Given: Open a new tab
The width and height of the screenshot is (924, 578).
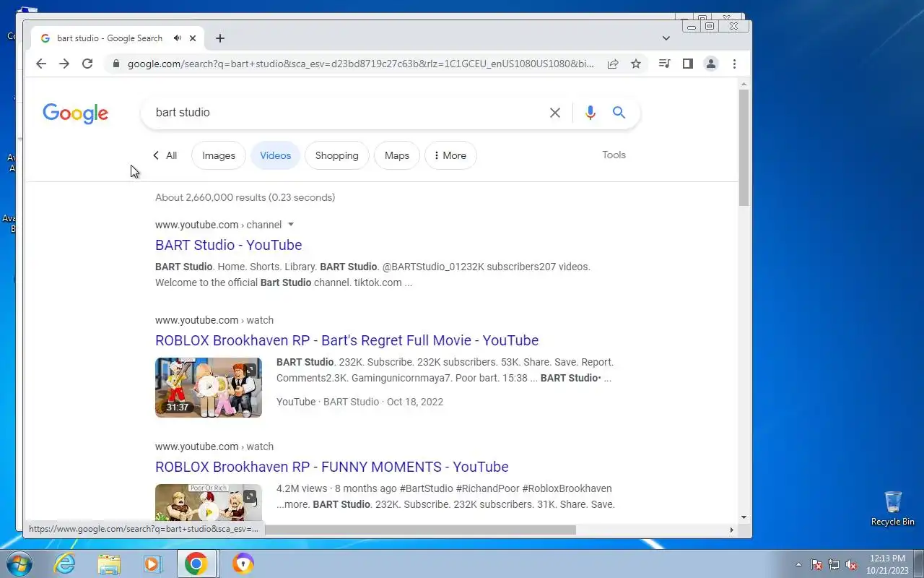Looking at the screenshot, I should [220, 38].
